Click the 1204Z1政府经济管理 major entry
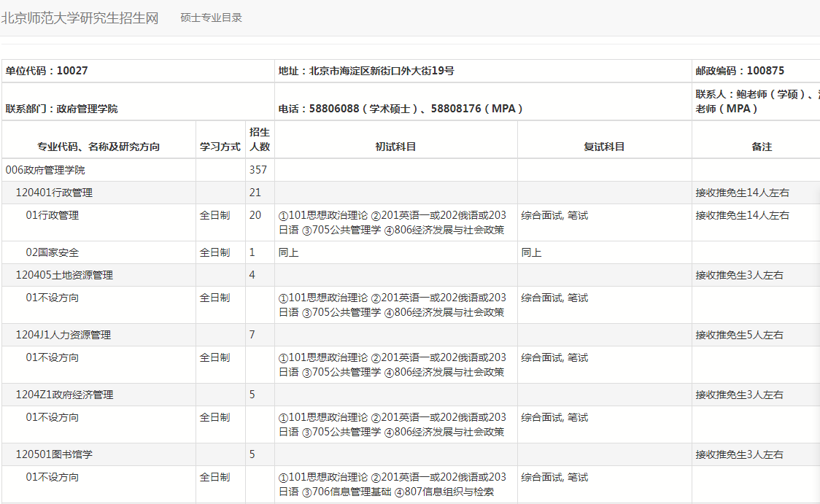This screenshot has width=820, height=504. (65, 395)
